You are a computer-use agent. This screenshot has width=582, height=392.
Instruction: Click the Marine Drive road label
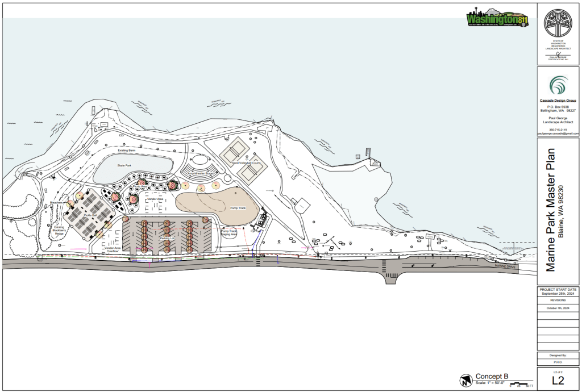[x=504, y=265]
